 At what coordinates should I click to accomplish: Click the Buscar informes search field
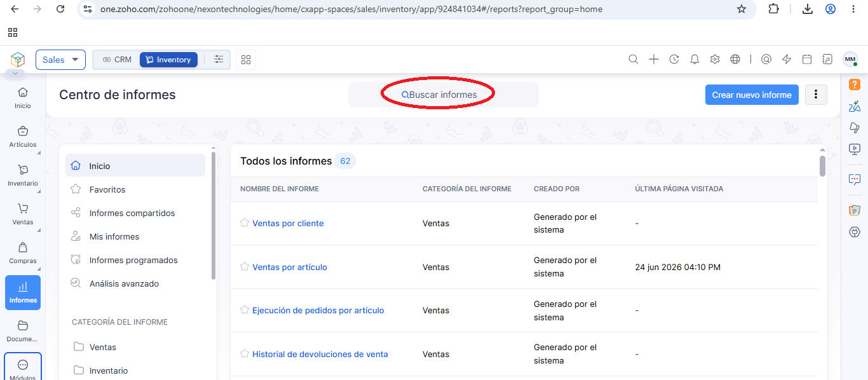tap(444, 95)
